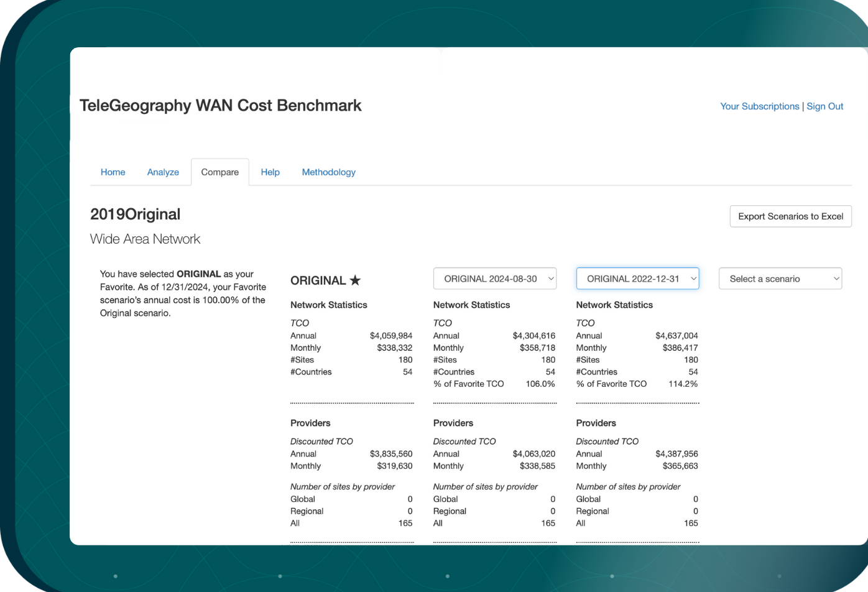
Task: Click the Providers heading in first column
Action: click(x=310, y=423)
